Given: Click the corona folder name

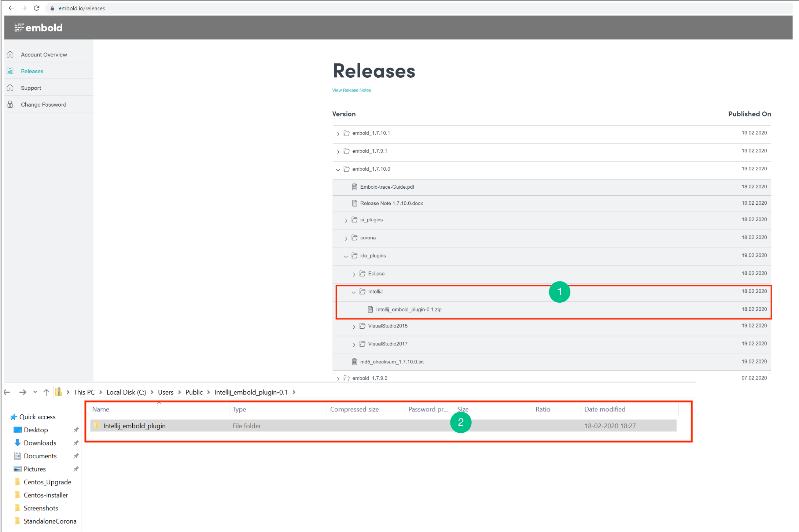Looking at the screenshot, I should pos(368,238).
